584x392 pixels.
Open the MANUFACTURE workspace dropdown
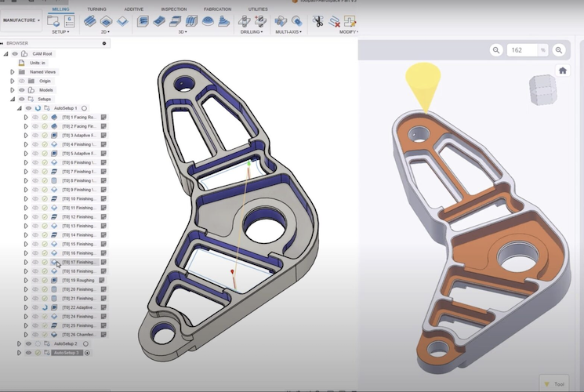pos(21,20)
